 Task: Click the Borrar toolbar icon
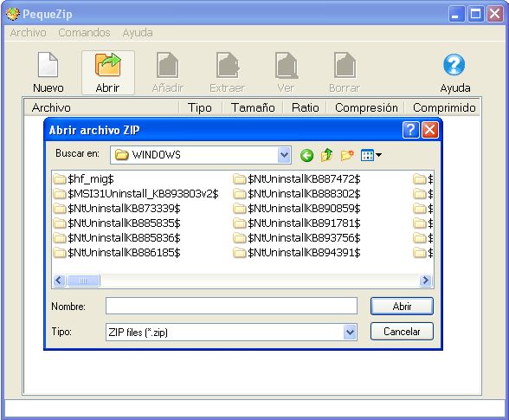coord(345,72)
